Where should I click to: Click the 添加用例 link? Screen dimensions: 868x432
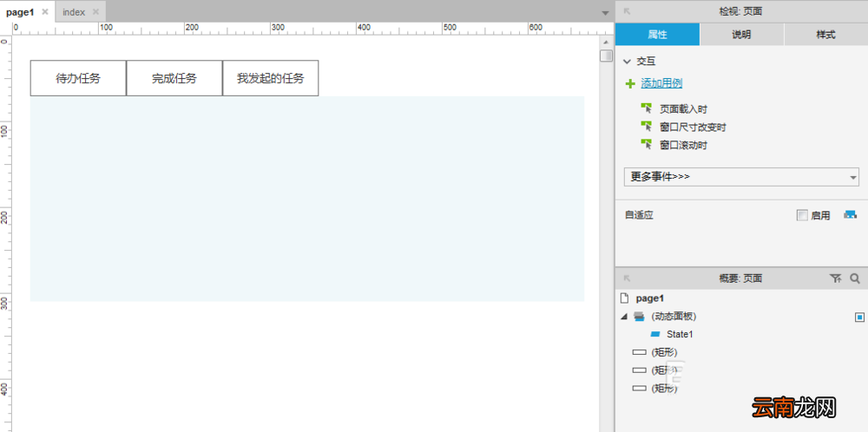point(661,83)
